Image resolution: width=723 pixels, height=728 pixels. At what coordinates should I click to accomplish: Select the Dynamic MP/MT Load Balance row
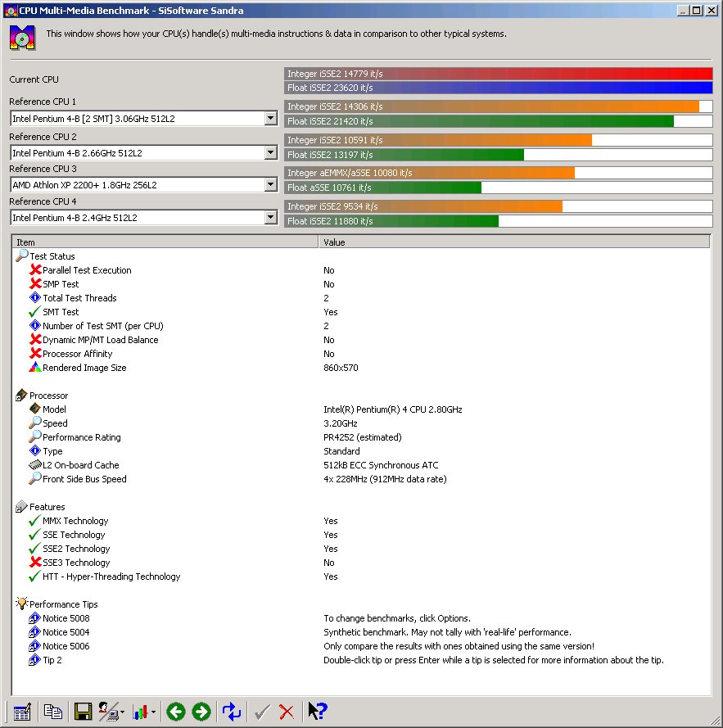(x=361, y=340)
